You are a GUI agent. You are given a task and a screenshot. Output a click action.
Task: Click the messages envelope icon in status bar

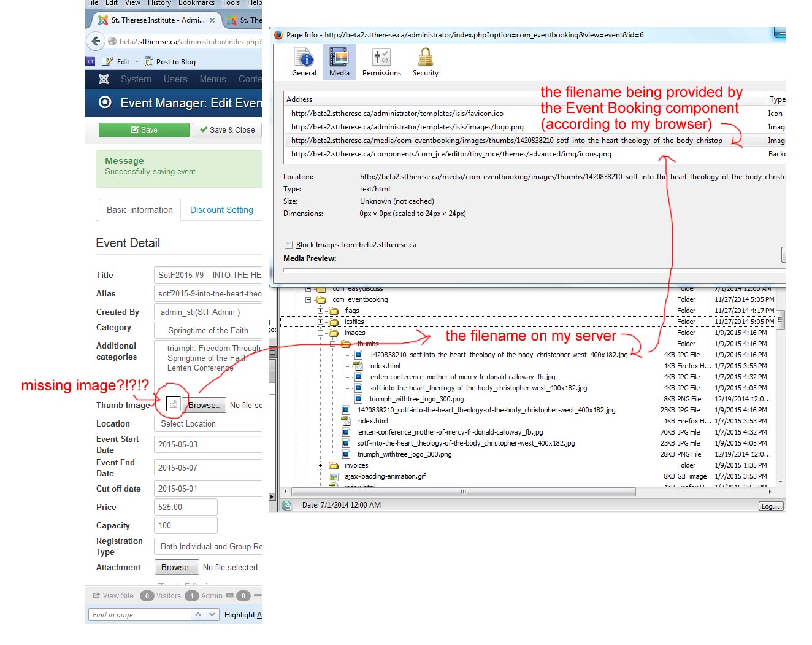229,595
